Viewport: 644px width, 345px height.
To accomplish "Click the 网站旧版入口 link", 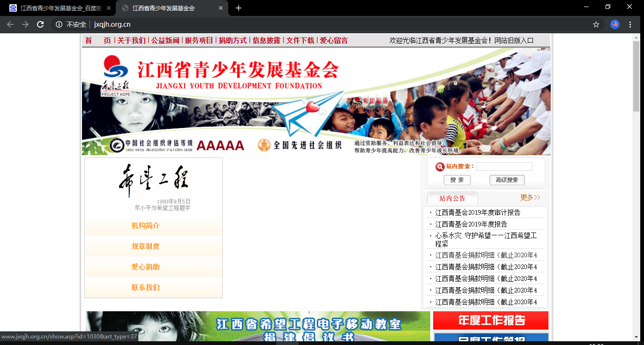I will [514, 41].
